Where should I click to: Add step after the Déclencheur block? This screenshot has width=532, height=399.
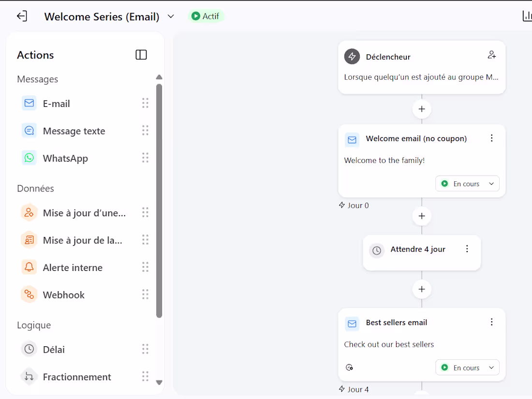point(422,109)
